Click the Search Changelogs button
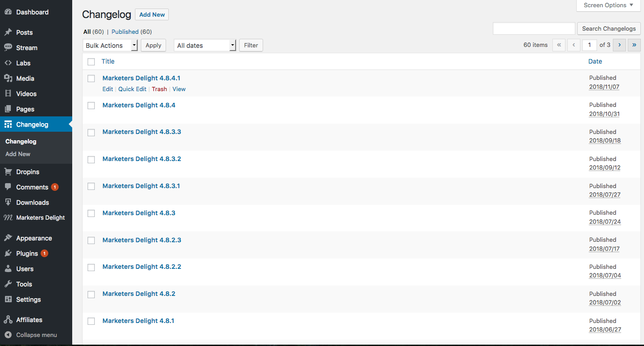The height and width of the screenshot is (346, 644). pos(609,28)
